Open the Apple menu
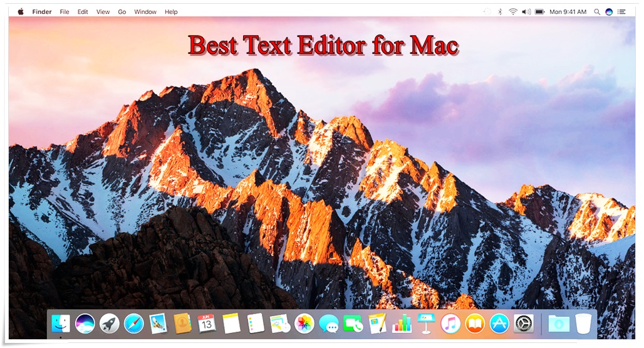Viewport: 644px width, 348px height. 21,11
